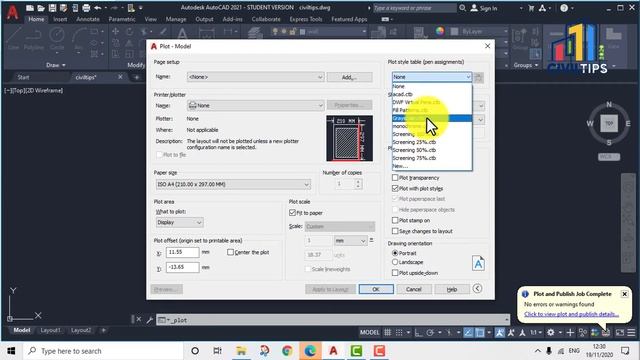Screen dimensions: 640x360
Task: Open the What to plot dropdown
Action: click(180, 222)
